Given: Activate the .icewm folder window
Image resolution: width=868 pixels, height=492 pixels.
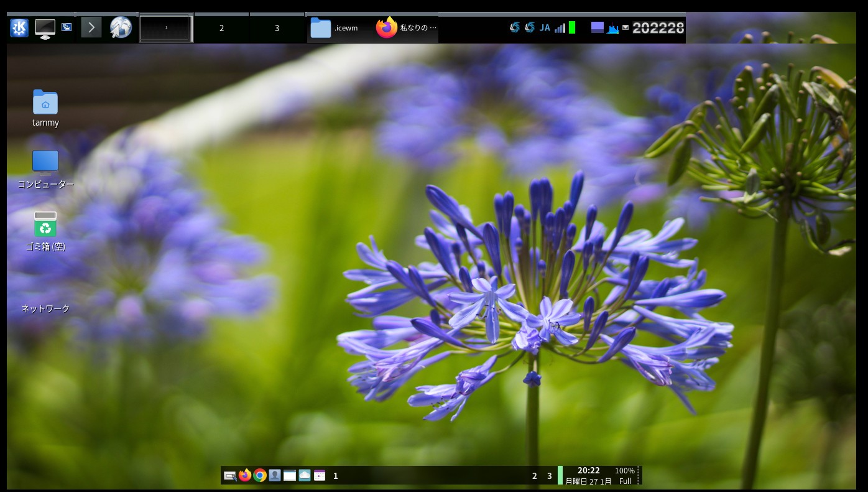Looking at the screenshot, I should click(x=336, y=28).
